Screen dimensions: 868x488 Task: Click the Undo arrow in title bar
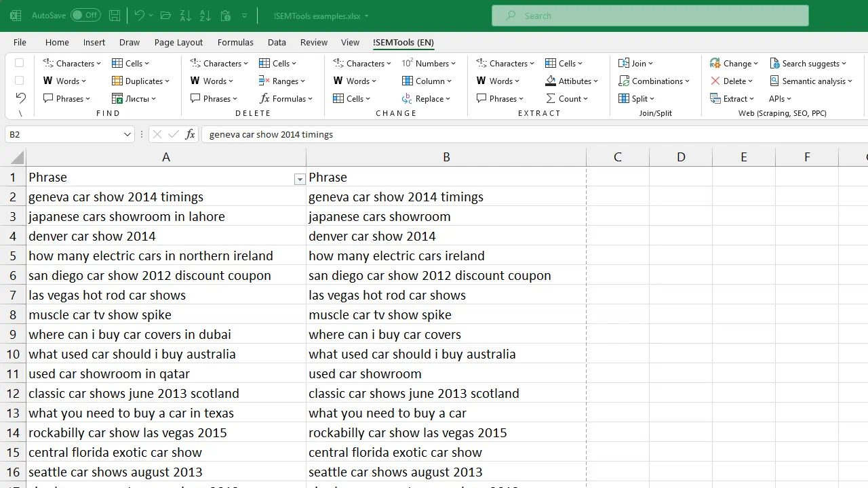click(139, 15)
